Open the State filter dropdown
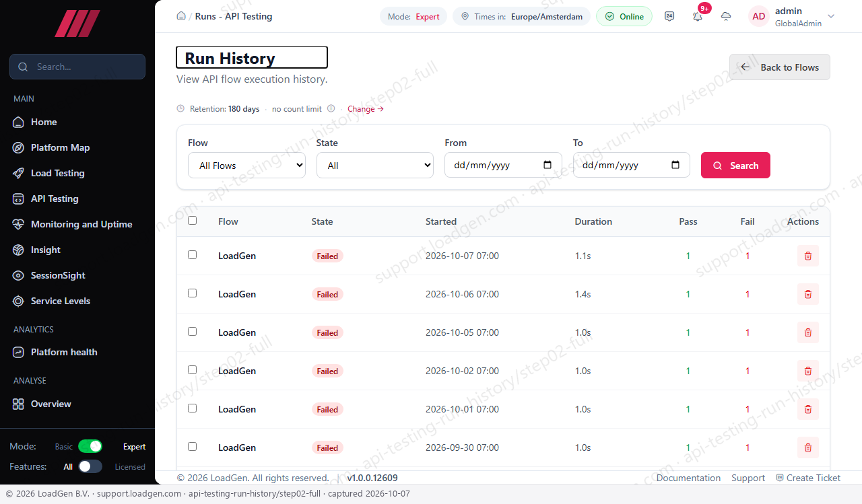Viewport: 862px width, 504px height. click(x=375, y=166)
